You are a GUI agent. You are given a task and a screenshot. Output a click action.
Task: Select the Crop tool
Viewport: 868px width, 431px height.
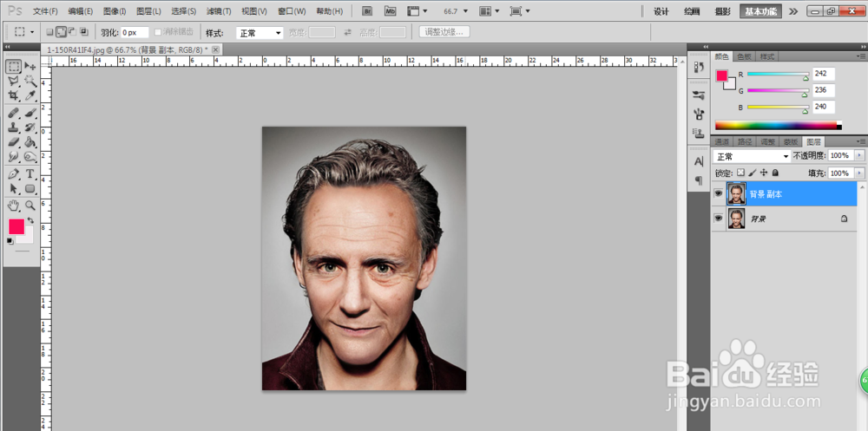[14, 95]
